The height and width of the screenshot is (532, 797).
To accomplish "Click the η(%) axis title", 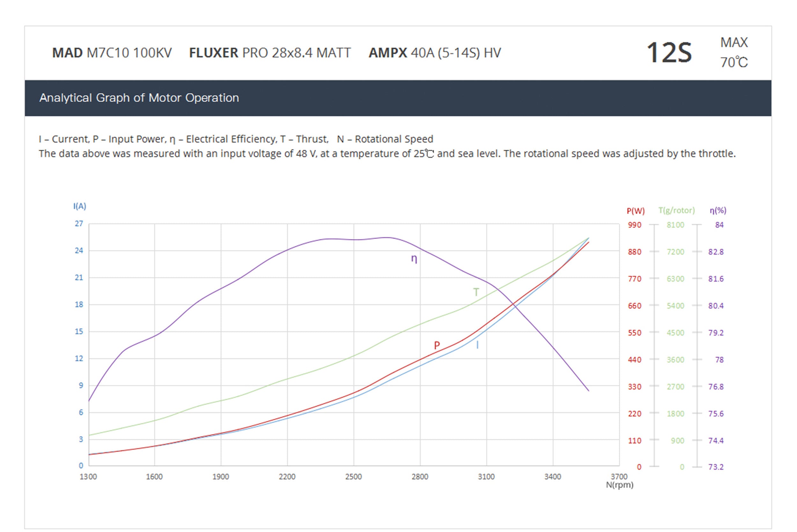I will pos(718,210).
